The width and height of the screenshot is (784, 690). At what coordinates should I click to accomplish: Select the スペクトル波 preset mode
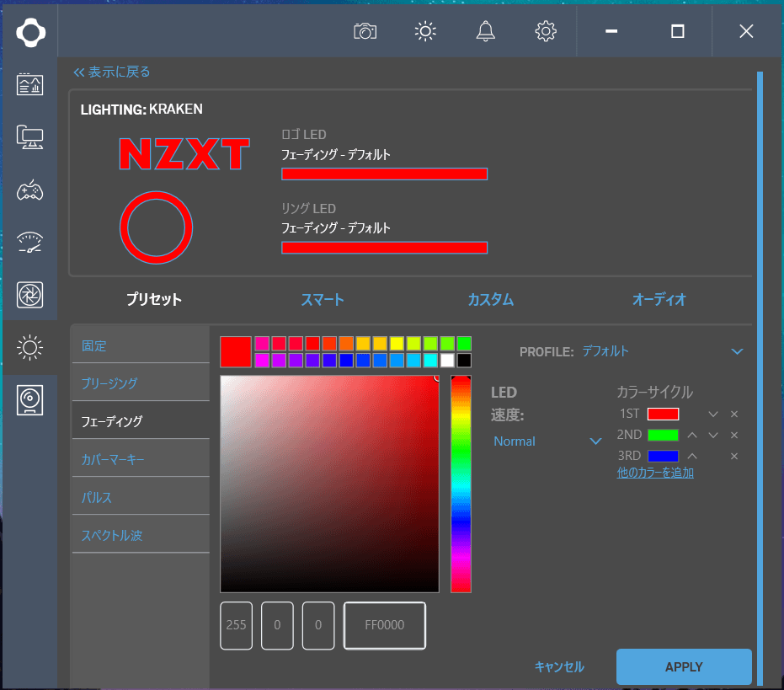(x=141, y=535)
